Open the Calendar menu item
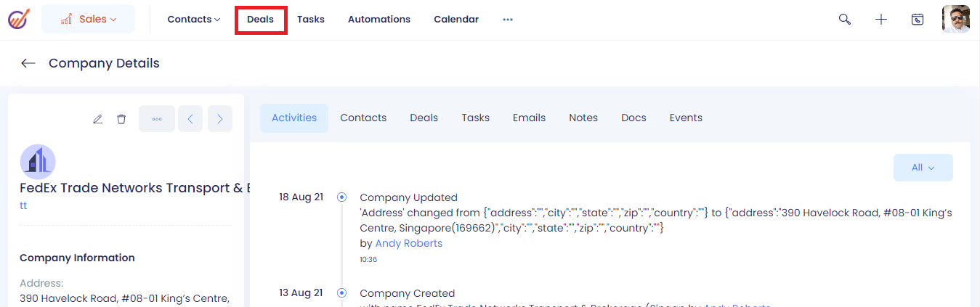 (x=456, y=20)
